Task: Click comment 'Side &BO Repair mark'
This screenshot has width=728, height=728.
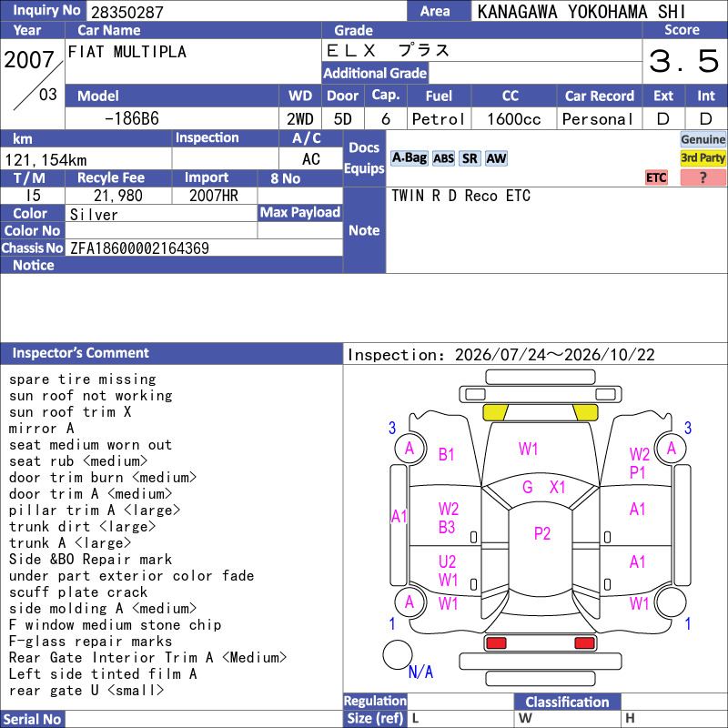Action: pyautogui.click(x=90, y=560)
